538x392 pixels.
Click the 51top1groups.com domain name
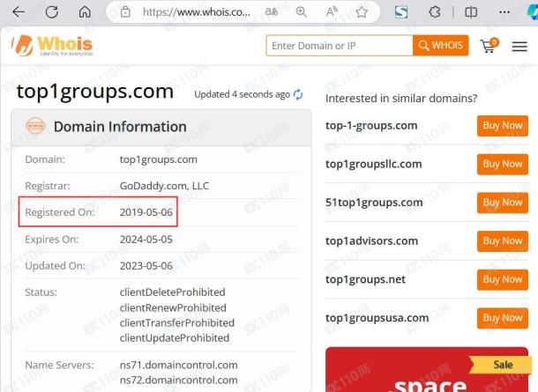pos(374,203)
